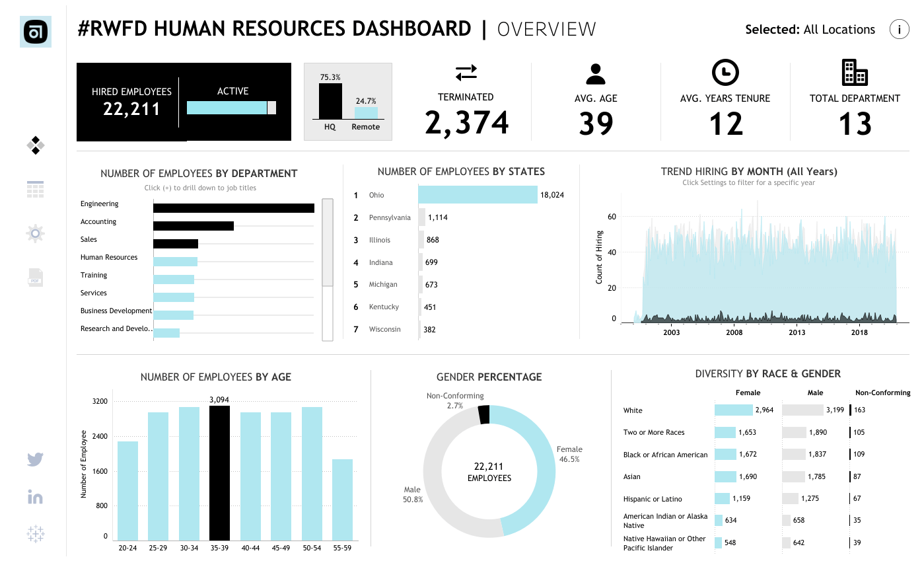Click the clock icon above Avg. Years Tenure
924x561 pixels.
pos(725,73)
